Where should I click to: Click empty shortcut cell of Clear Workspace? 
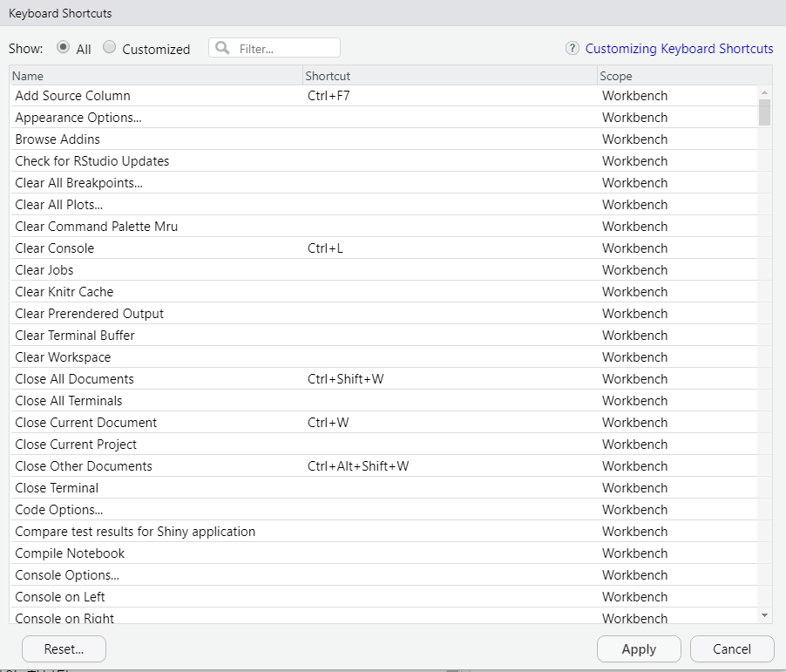click(x=451, y=357)
